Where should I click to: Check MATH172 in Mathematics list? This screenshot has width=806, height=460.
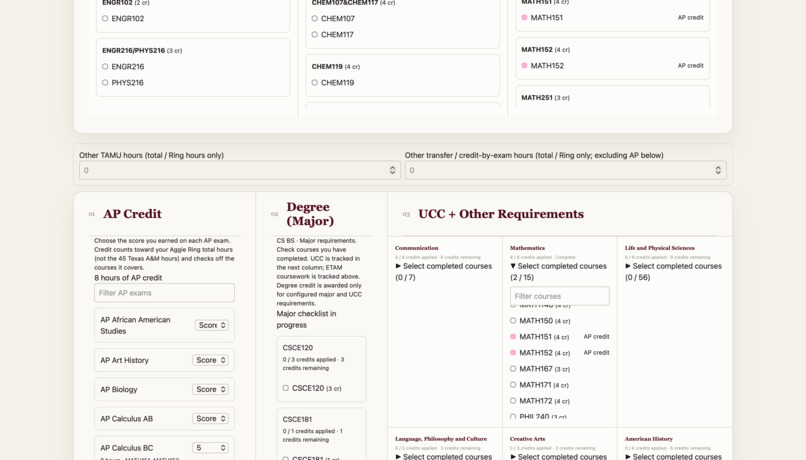click(x=513, y=400)
